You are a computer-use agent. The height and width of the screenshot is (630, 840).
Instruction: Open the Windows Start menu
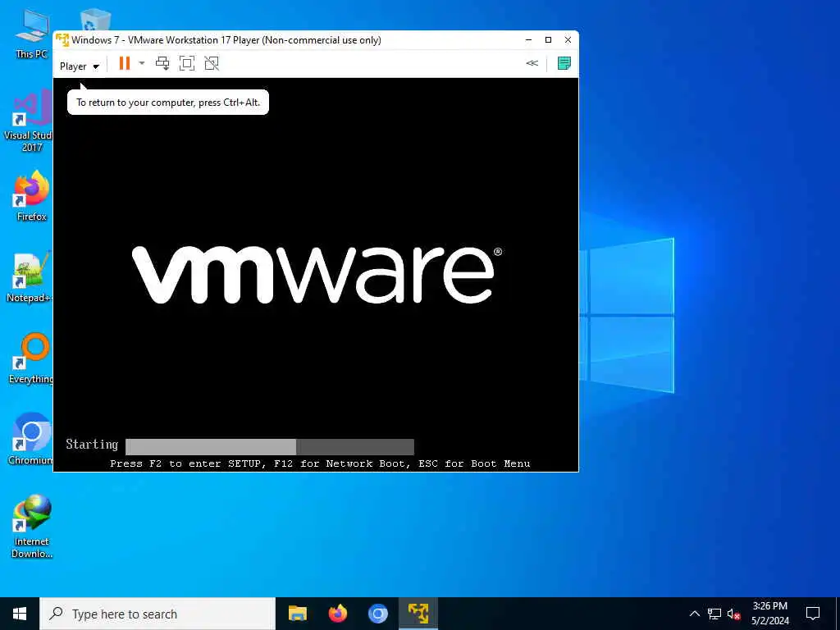20,614
